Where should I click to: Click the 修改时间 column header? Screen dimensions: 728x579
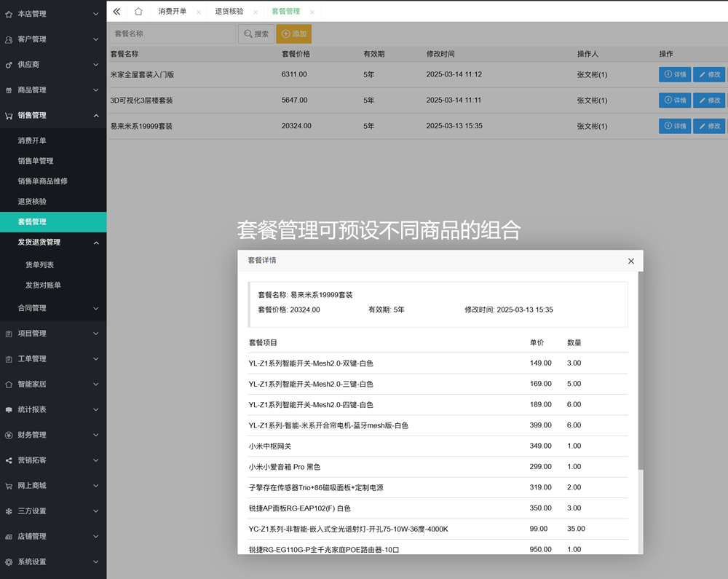[440, 54]
